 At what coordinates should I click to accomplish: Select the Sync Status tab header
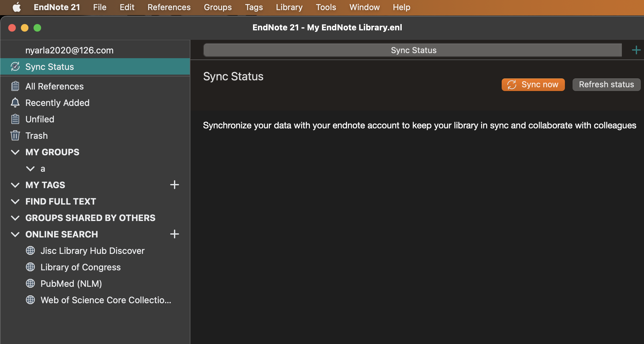[x=413, y=50]
